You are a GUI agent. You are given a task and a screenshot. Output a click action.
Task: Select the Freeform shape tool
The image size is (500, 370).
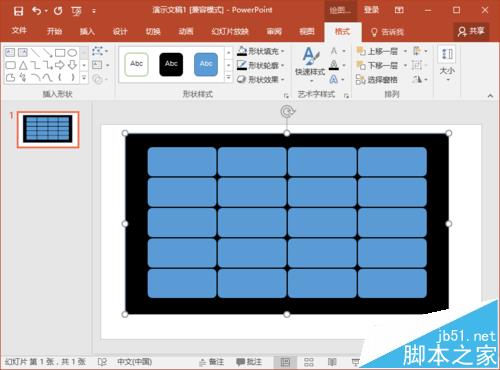point(10,78)
